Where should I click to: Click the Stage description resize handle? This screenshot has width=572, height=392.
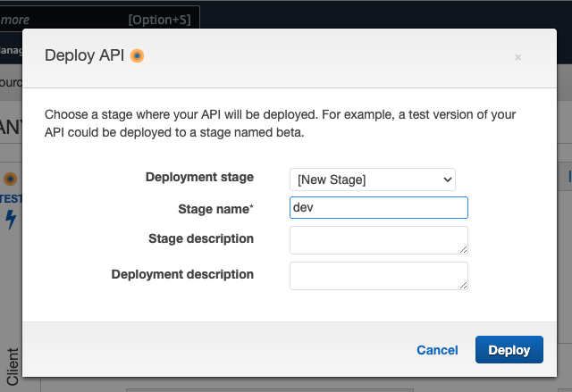[x=463, y=249]
